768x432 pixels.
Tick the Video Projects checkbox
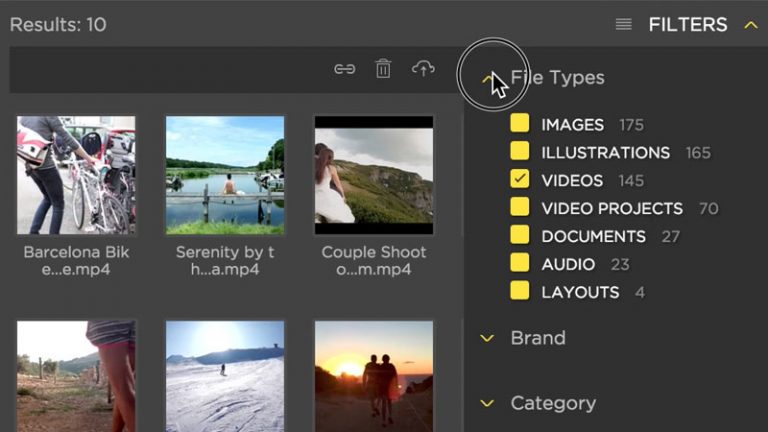point(519,208)
